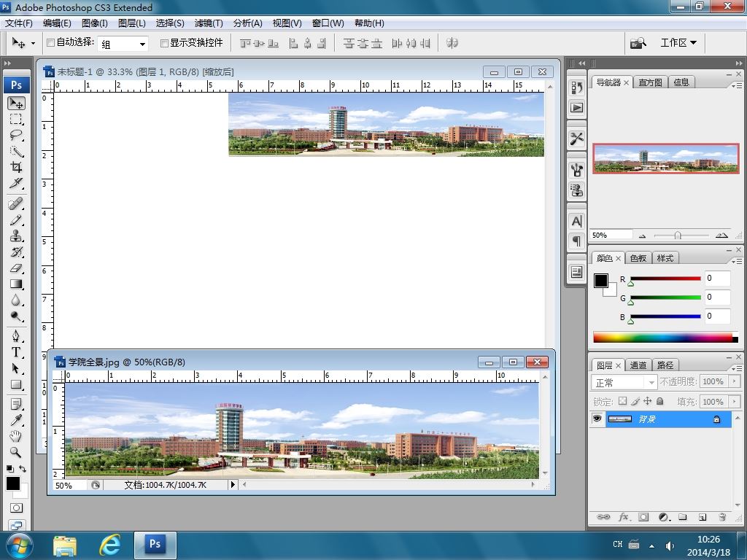Select the Eraser tool
This screenshot has width=747, height=560.
coord(16,268)
